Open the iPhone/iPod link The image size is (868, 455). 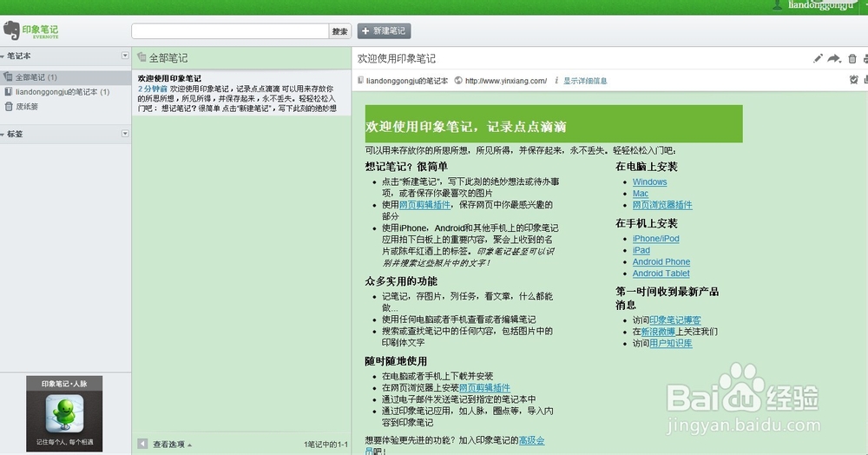point(655,239)
